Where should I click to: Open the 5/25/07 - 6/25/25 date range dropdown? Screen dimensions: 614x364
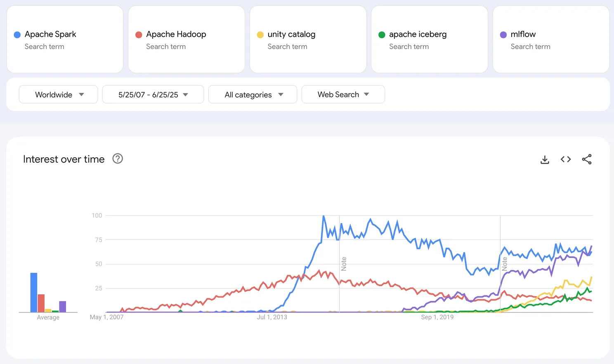pyautogui.click(x=153, y=95)
